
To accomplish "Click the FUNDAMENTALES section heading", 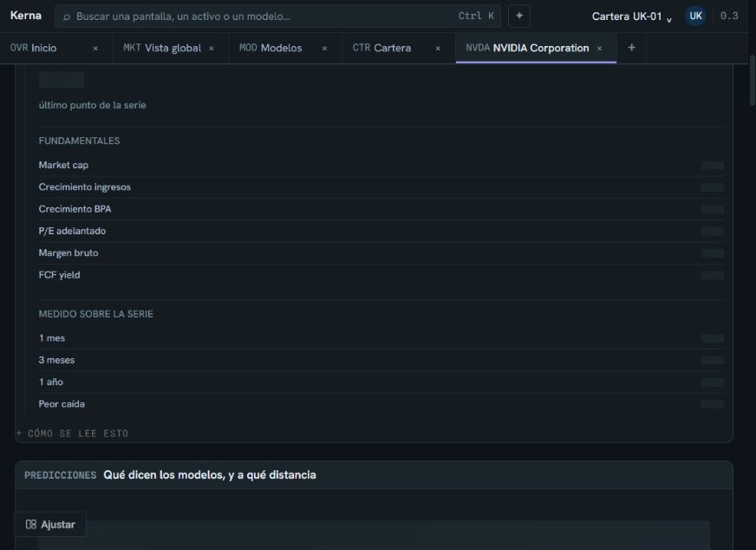I will click(x=79, y=141).
